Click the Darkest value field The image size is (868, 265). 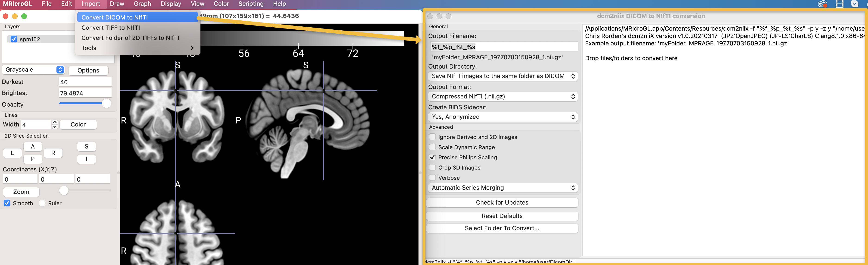click(x=85, y=82)
